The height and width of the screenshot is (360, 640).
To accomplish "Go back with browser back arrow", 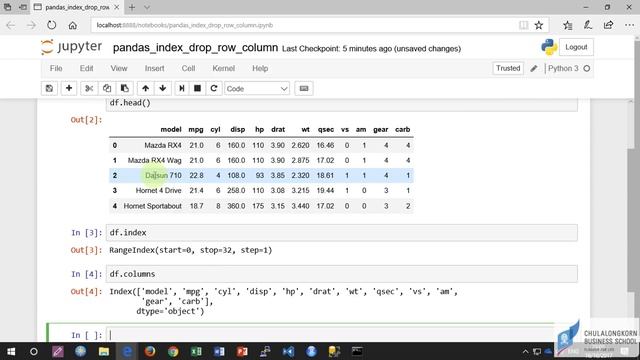I will click(11, 25).
